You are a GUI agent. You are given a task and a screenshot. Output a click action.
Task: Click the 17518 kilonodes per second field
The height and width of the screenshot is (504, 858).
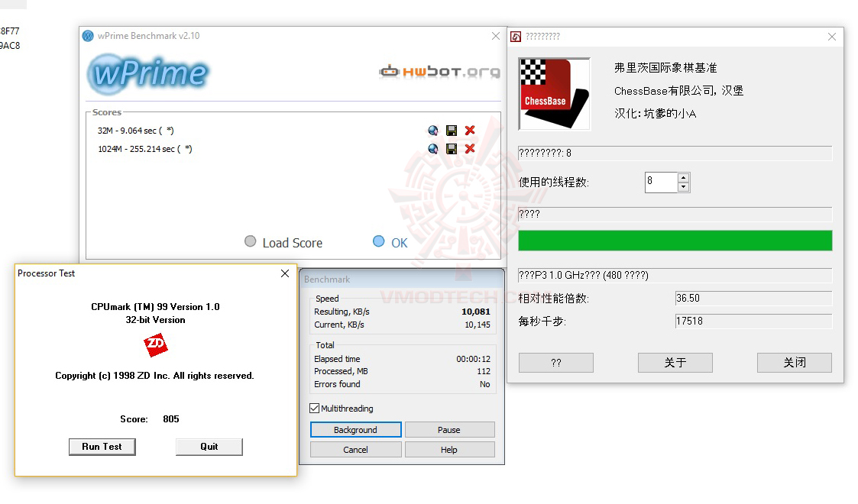click(x=753, y=321)
